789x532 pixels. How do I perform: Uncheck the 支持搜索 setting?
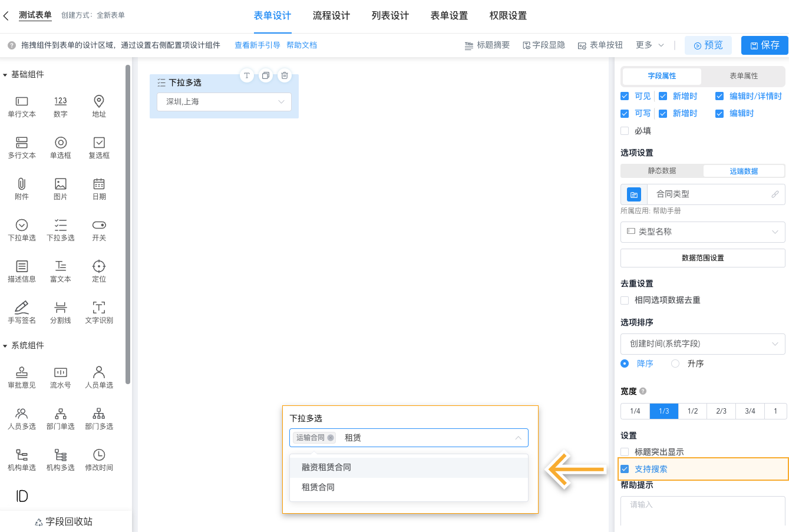click(x=625, y=468)
